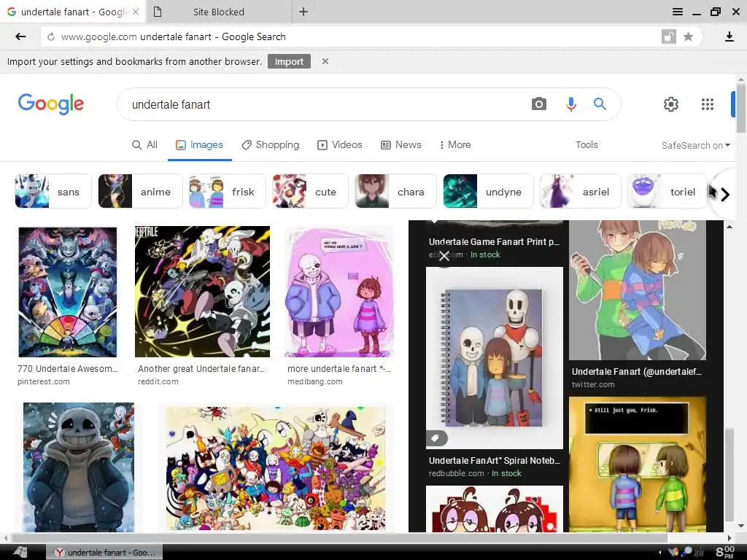Click the medibang.com source link

click(x=315, y=381)
